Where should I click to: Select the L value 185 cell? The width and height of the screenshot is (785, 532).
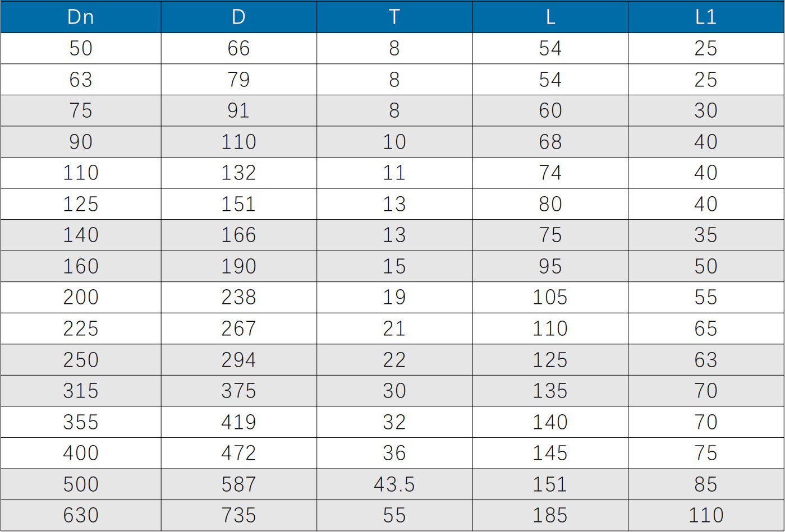point(550,515)
